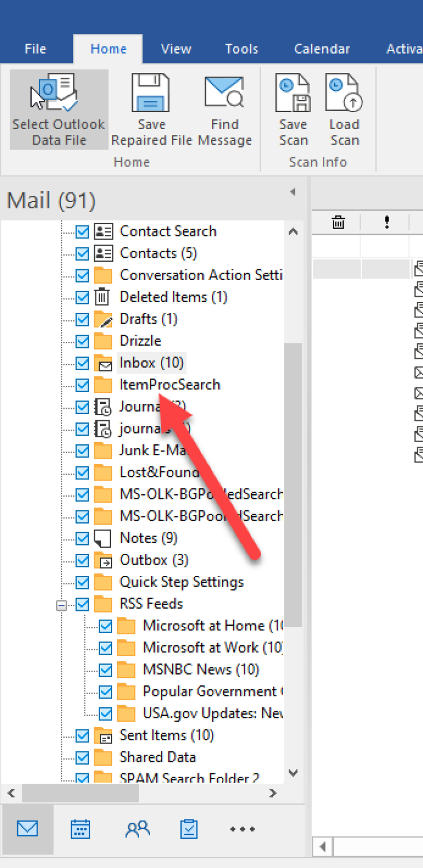The image size is (423, 868).
Task: Uncheck the Contact Search checkbox
Action: click(83, 231)
